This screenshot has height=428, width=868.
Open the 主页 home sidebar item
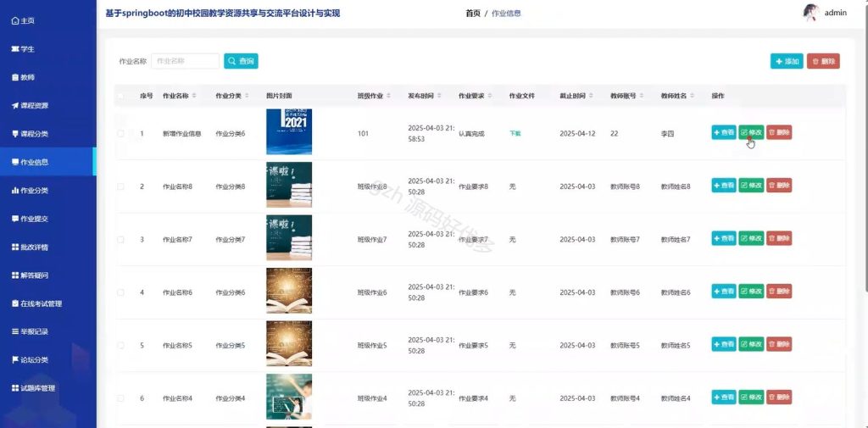pos(23,21)
